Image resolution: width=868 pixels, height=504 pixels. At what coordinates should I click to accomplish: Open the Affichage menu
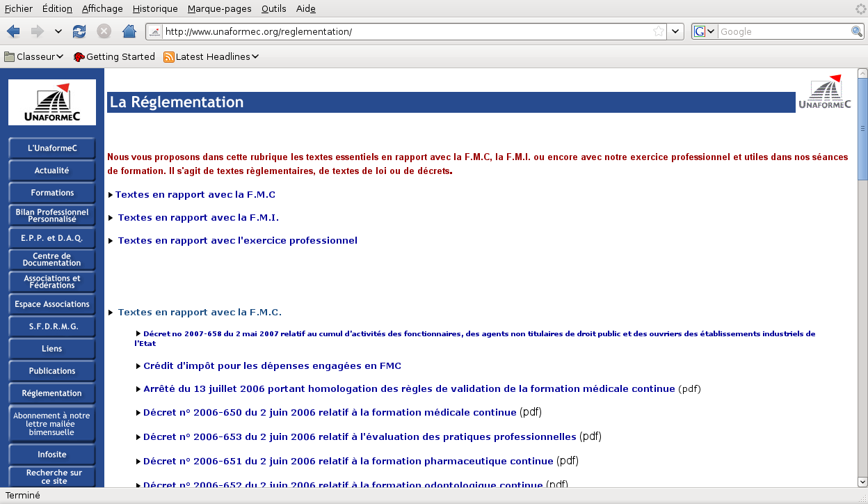click(x=102, y=8)
